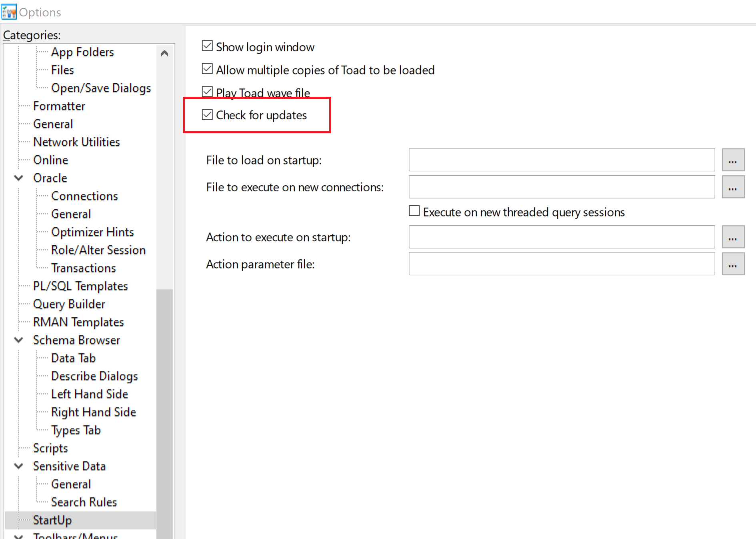Image resolution: width=756 pixels, height=539 pixels.
Task: Select General under Oracle
Action: coord(71,214)
